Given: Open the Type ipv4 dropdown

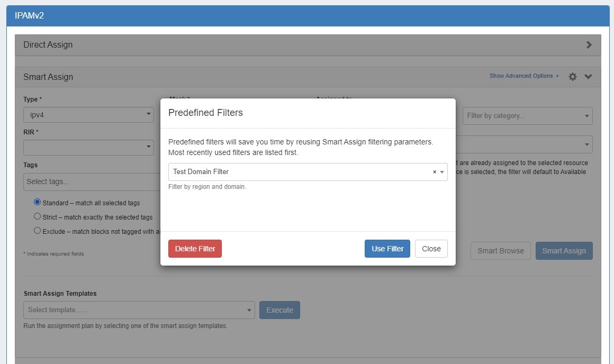Looking at the screenshot, I should pos(88,115).
